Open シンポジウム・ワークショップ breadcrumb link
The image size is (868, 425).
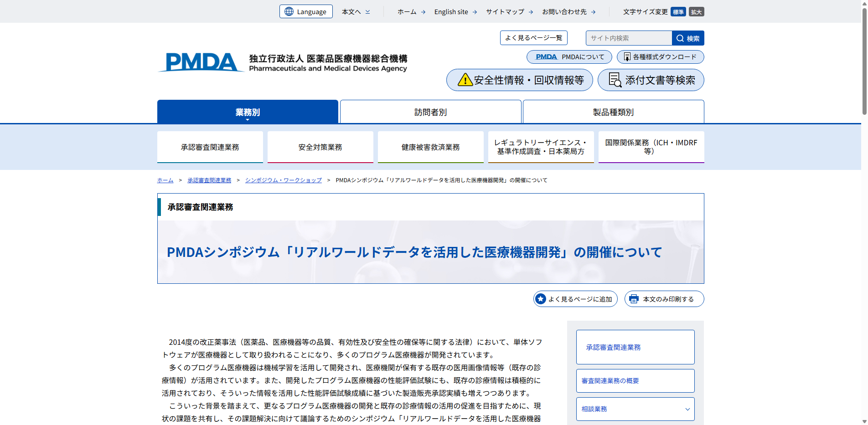coord(283,180)
